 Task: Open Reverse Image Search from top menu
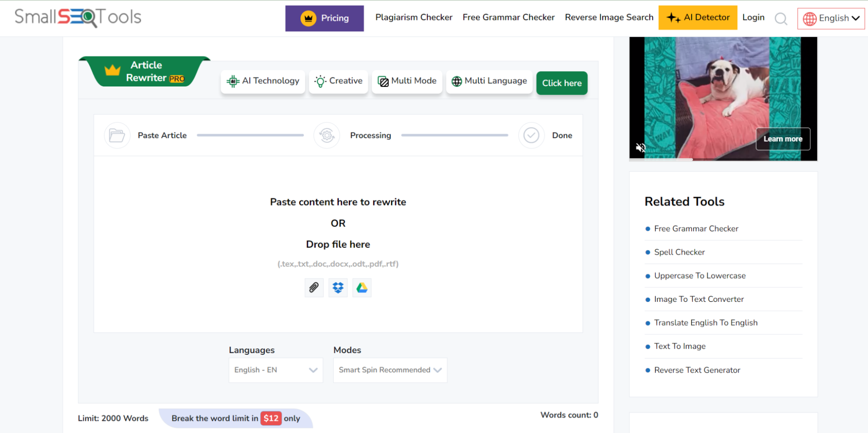click(609, 17)
